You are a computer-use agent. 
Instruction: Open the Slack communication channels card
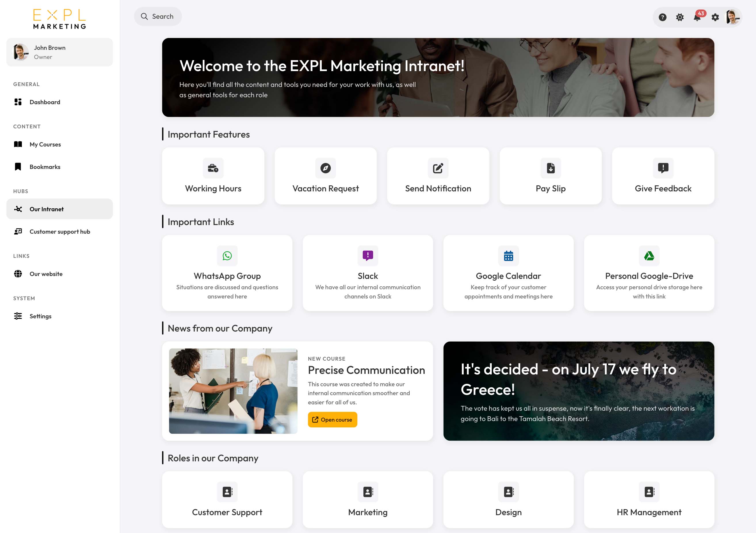368,256
